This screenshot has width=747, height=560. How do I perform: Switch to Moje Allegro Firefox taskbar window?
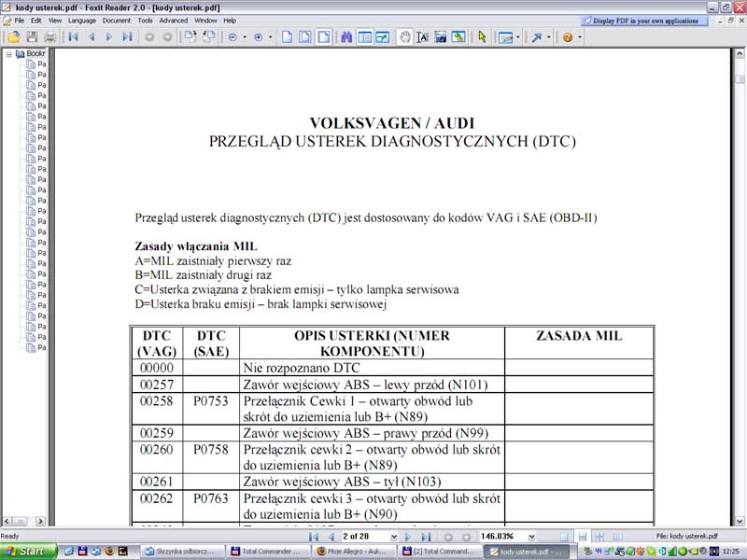point(355,552)
